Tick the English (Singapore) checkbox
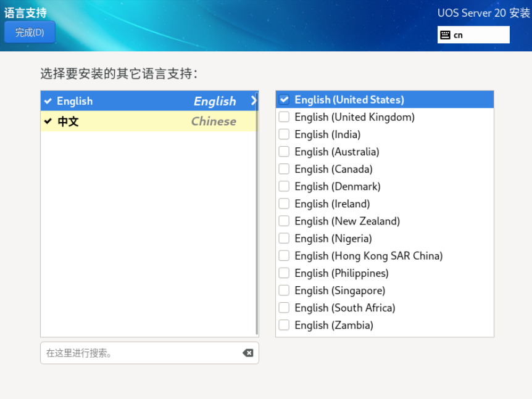 pyautogui.click(x=284, y=290)
